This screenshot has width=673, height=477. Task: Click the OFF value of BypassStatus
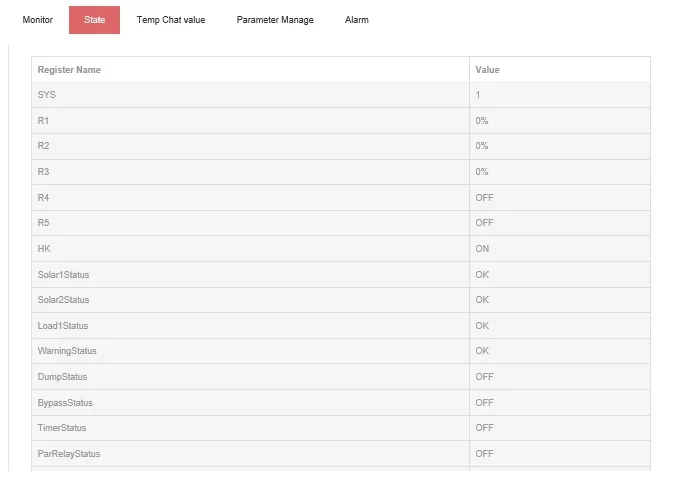click(484, 403)
